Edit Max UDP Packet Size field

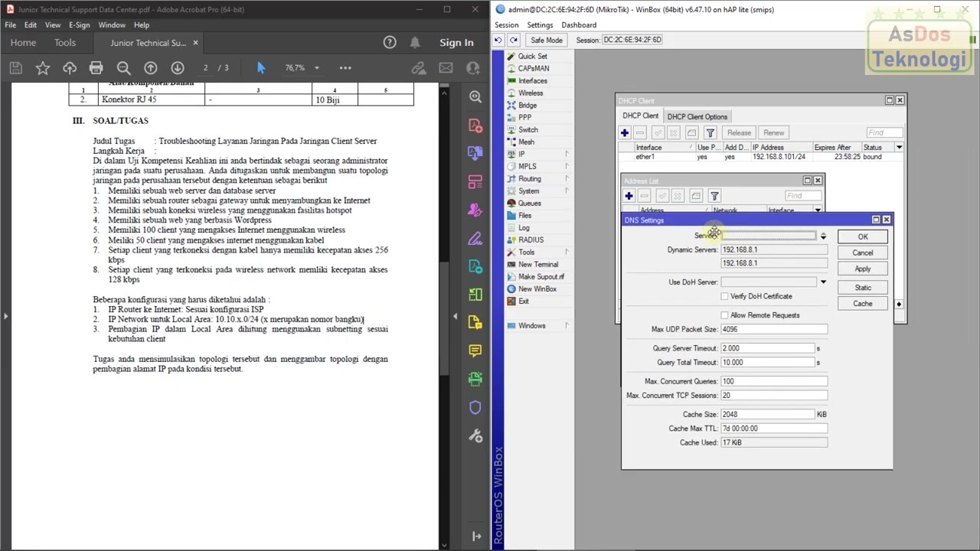point(773,330)
